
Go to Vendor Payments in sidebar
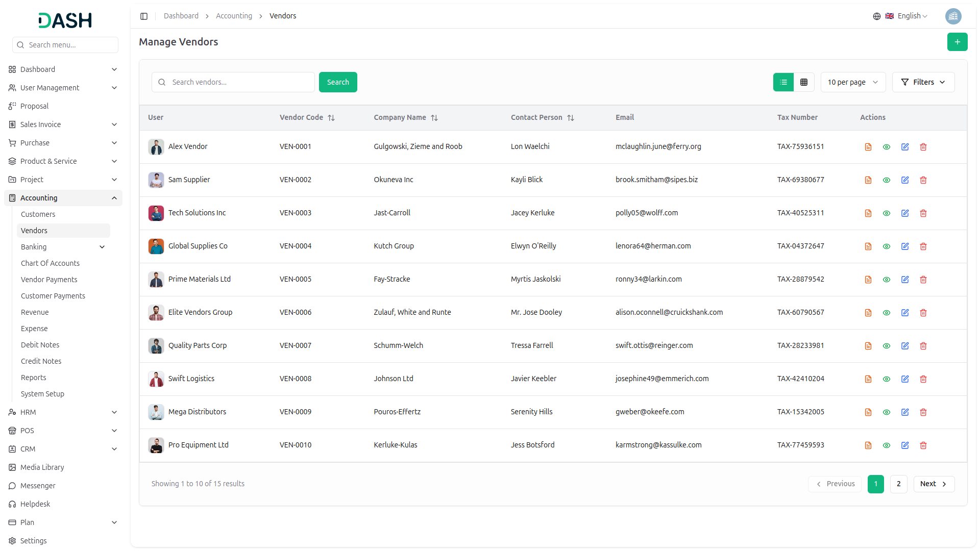(49, 280)
